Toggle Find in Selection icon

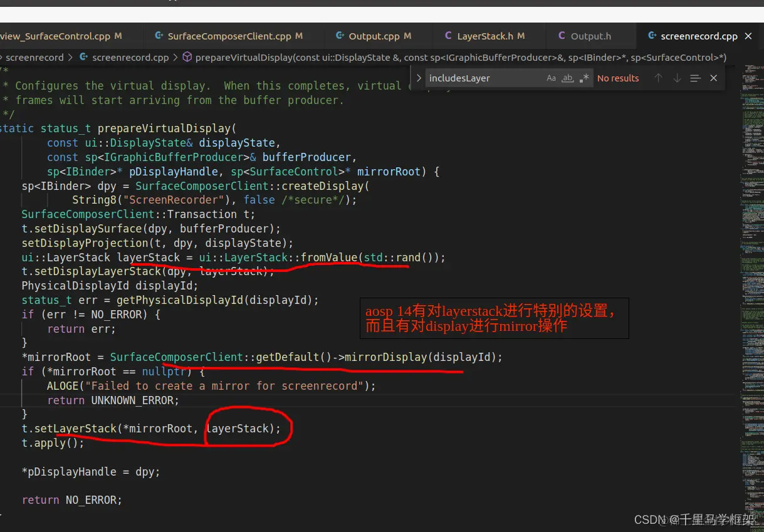point(695,78)
